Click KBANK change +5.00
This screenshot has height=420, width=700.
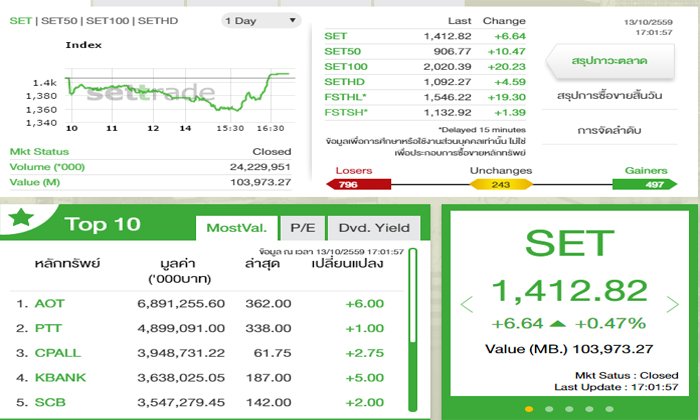(x=365, y=378)
